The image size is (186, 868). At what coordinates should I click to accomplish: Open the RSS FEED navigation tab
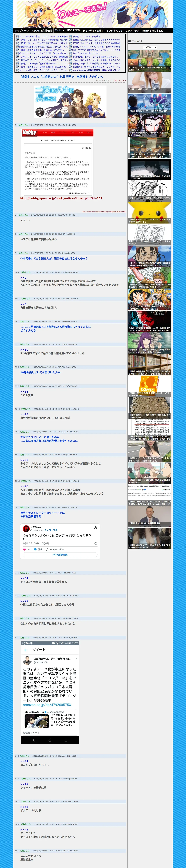pyautogui.click(x=74, y=30)
